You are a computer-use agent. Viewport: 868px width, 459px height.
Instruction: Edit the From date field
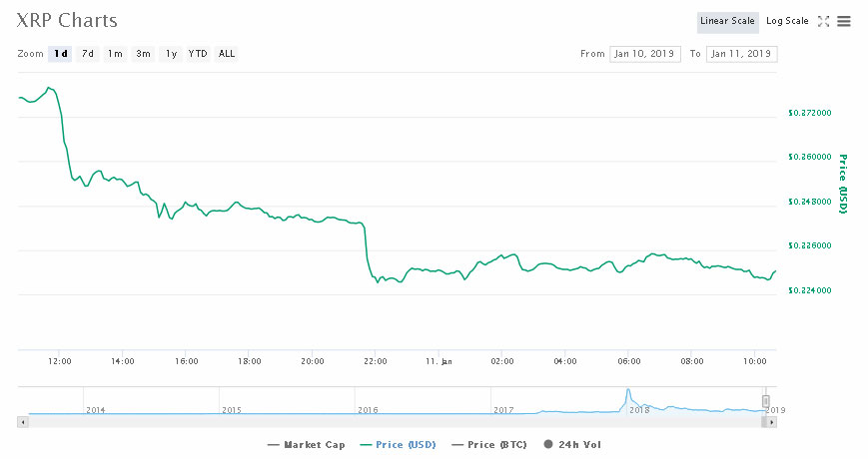pos(645,54)
